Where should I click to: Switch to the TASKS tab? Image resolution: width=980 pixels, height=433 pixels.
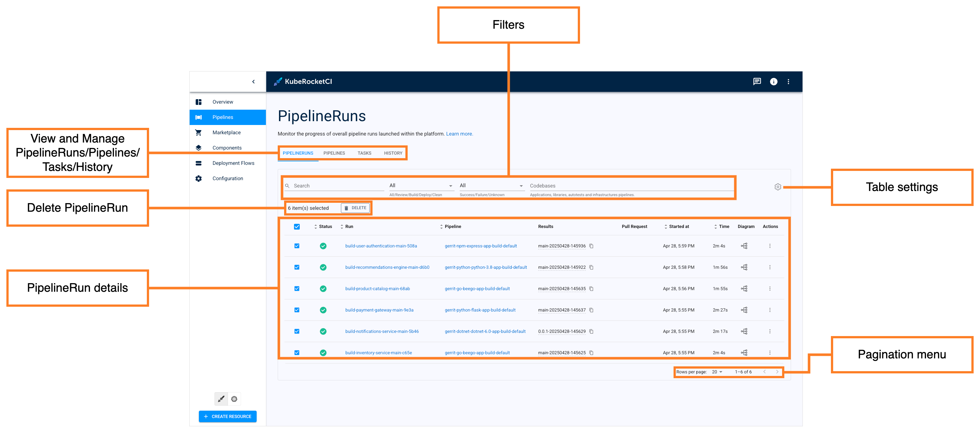tap(364, 153)
